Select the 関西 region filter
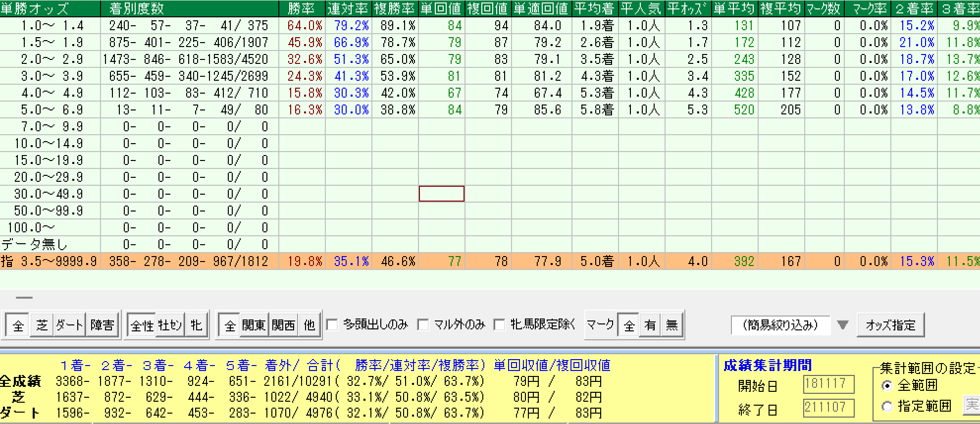The width and height of the screenshot is (980, 424). pyautogui.click(x=284, y=325)
